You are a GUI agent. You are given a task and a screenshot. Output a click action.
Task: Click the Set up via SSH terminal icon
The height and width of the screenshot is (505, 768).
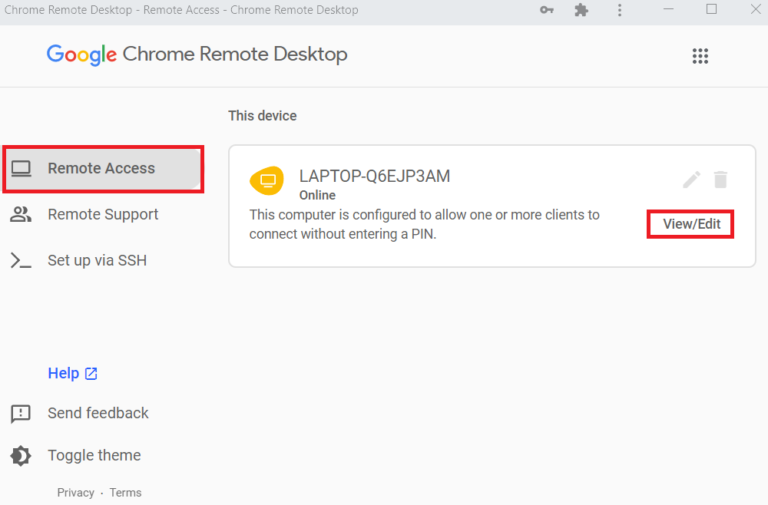click(x=21, y=261)
